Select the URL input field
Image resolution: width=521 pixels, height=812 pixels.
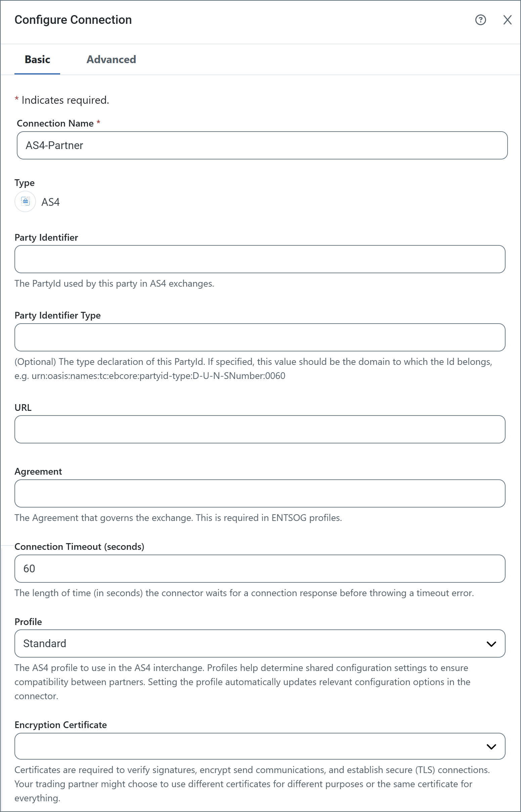(259, 429)
